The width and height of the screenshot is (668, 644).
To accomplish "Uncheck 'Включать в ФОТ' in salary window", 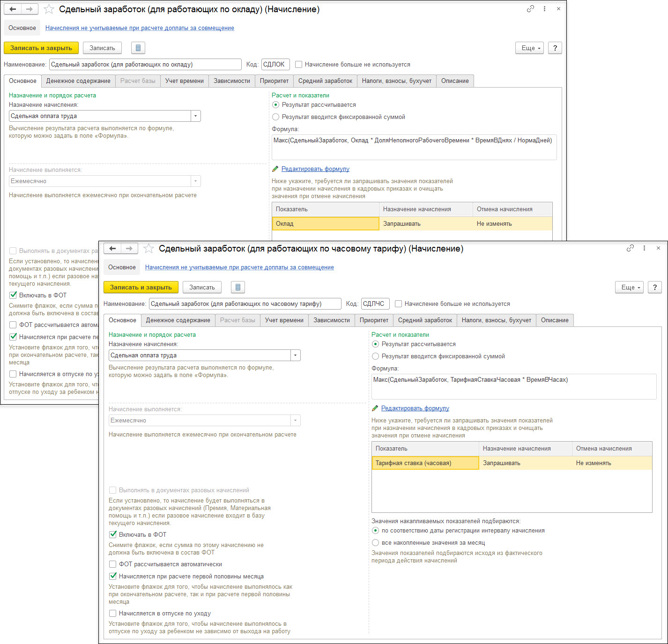I will click(13, 295).
